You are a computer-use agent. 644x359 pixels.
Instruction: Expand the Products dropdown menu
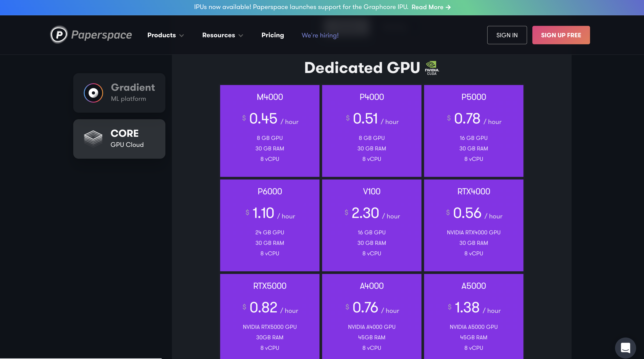click(x=166, y=35)
